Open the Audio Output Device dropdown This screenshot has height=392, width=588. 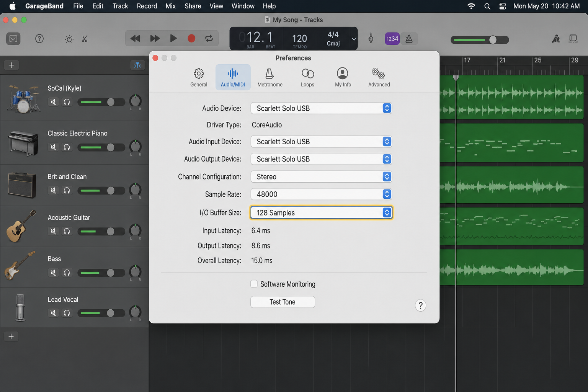[321, 159]
